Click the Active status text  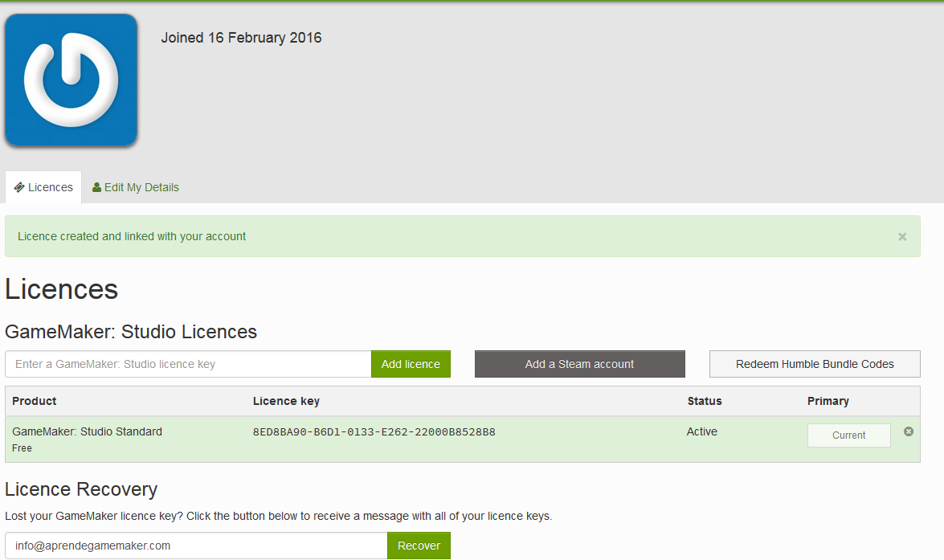point(702,431)
